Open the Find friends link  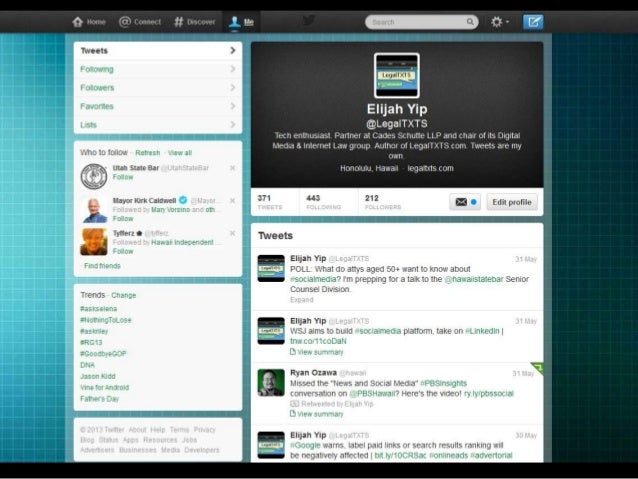point(102,266)
